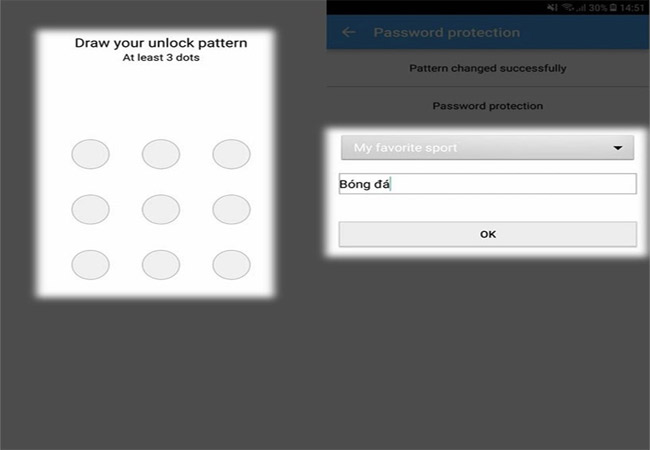Tap the bottom-left pattern dot
Image resolution: width=650 pixels, height=450 pixels.
tap(90, 264)
